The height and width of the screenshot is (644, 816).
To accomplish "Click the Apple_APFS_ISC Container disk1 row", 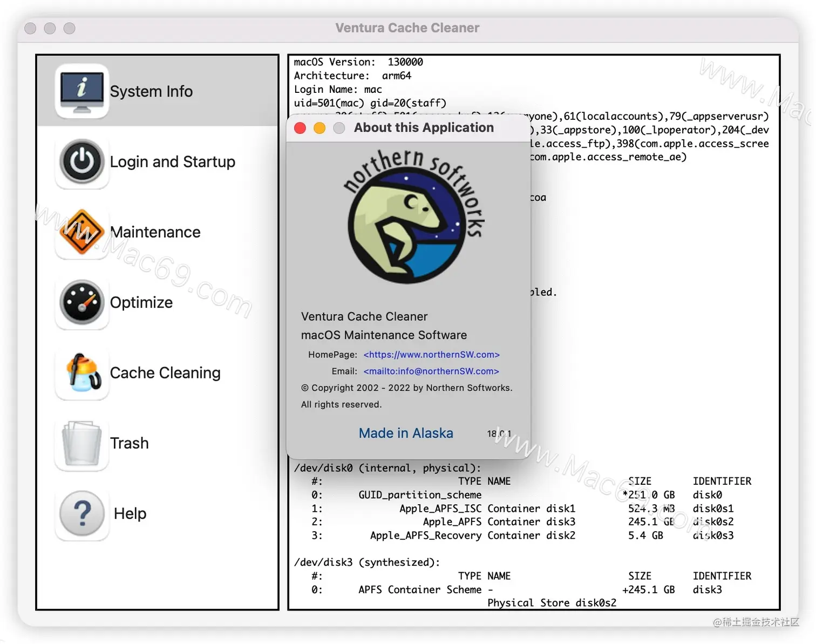I will [x=522, y=509].
